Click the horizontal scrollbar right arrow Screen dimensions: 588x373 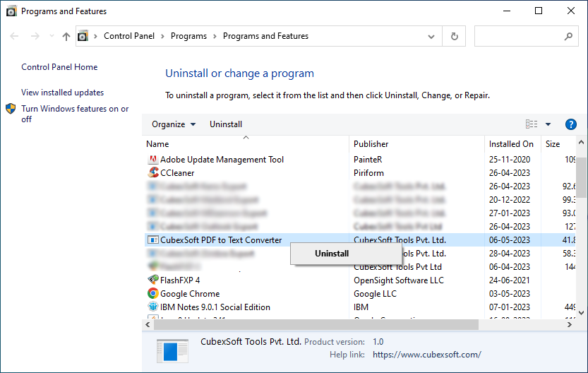click(x=570, y=324)
